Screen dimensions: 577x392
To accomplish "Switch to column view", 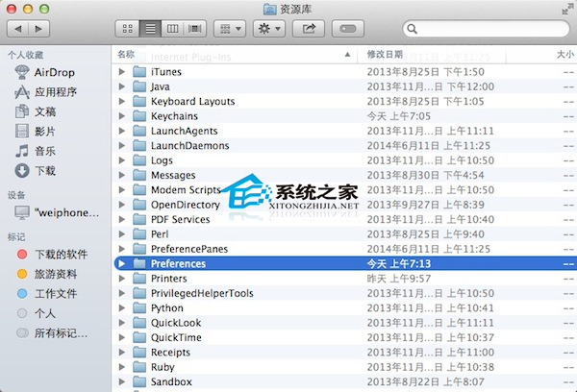I will 172,29.
